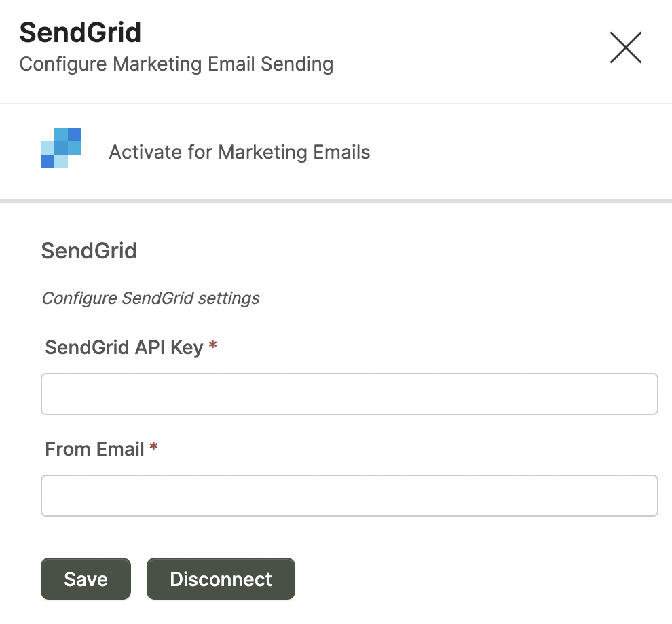Click the word Sending in the subtitle

297,64
